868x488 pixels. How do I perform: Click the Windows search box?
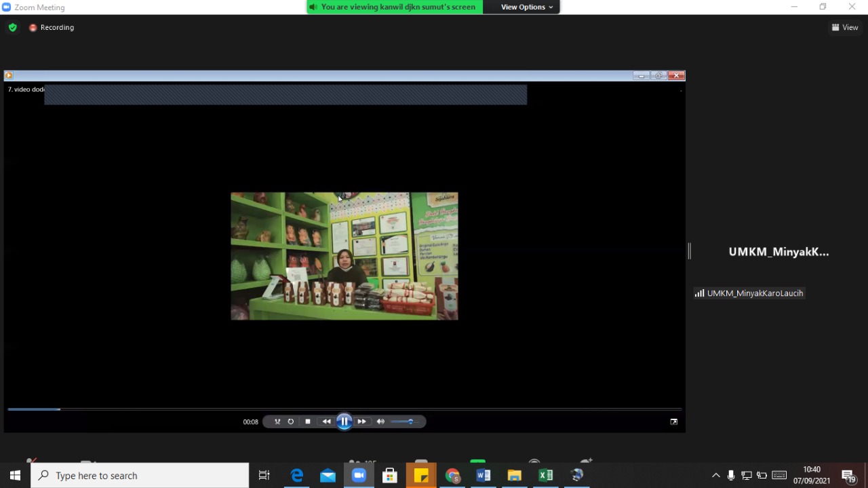point(140,476)
